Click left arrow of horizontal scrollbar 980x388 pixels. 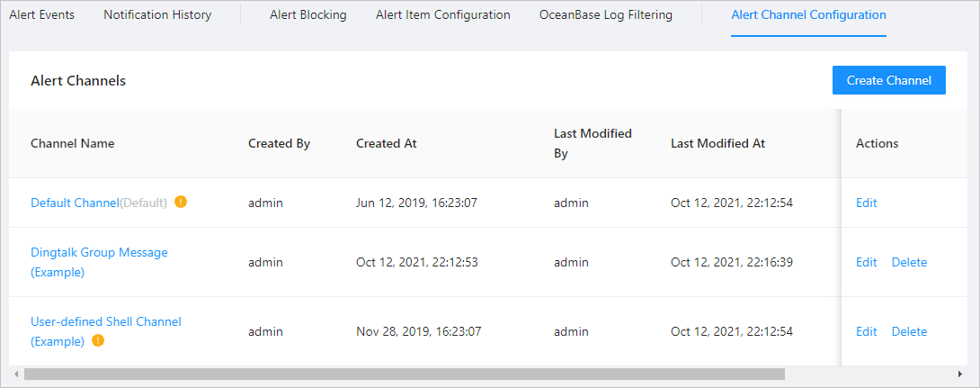[x=16, y=374]
